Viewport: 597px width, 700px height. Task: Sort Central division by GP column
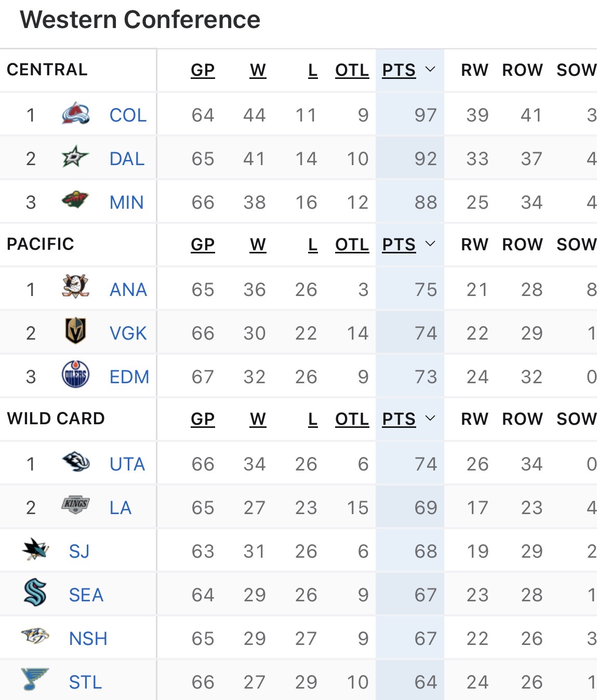pos(203,70)
